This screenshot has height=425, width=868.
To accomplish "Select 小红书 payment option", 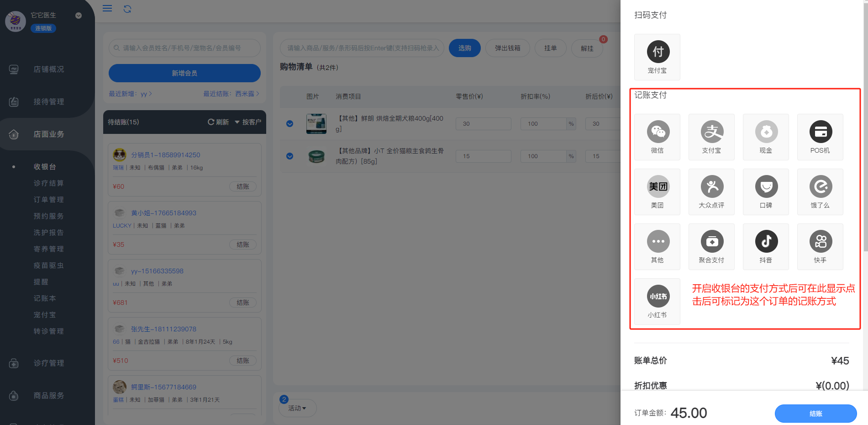I will click(657, 302).
